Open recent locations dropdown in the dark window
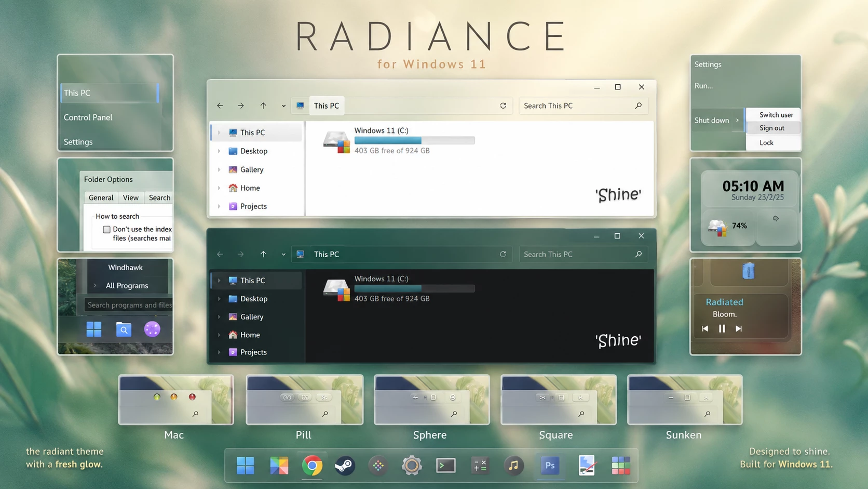Viewport: 868px width, 489px height. click(x=283, y=255)
